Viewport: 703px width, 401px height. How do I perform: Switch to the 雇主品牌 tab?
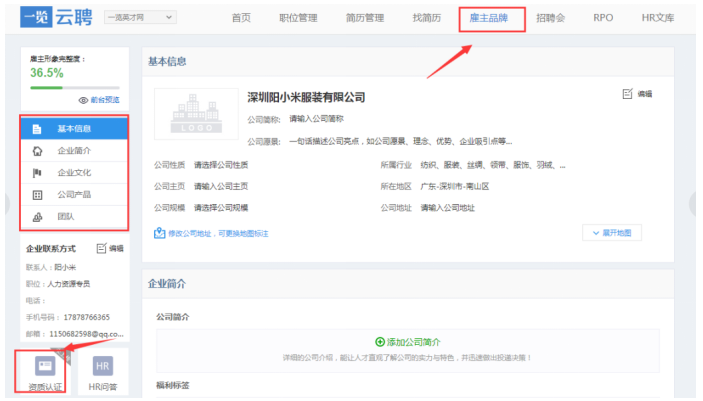click(491, 18)
